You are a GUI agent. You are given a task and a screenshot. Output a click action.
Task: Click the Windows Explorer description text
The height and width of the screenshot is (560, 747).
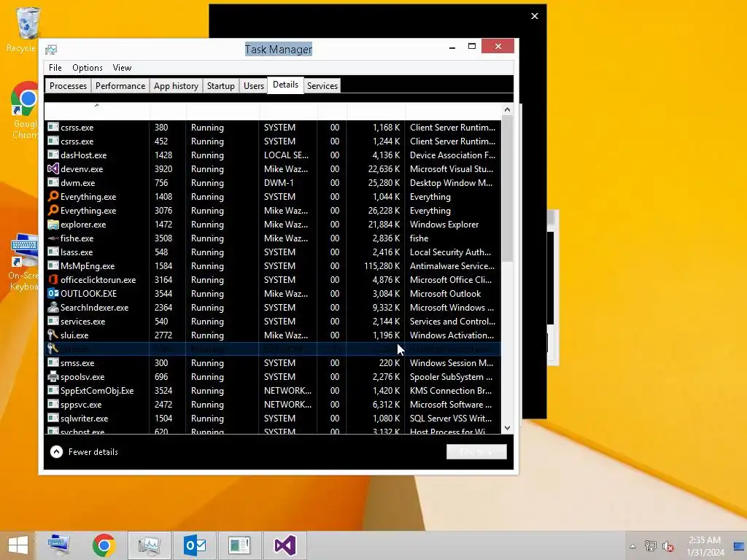[x=444, y=224]
